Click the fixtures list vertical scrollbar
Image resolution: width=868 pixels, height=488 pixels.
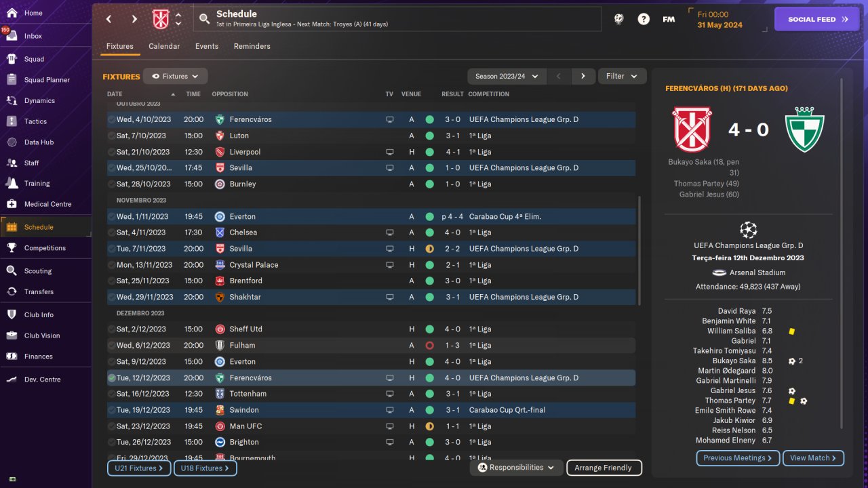(x=639, y=251)
